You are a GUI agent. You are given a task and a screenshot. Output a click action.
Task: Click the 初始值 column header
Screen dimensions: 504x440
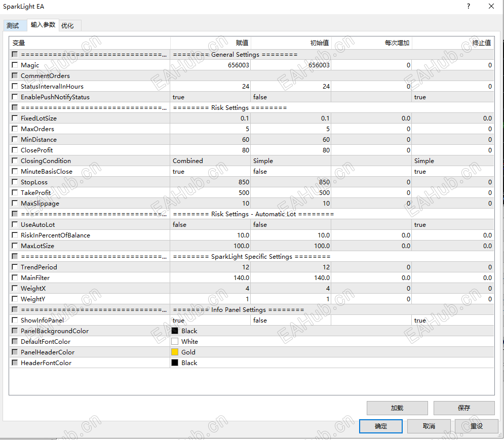point(291,43)
